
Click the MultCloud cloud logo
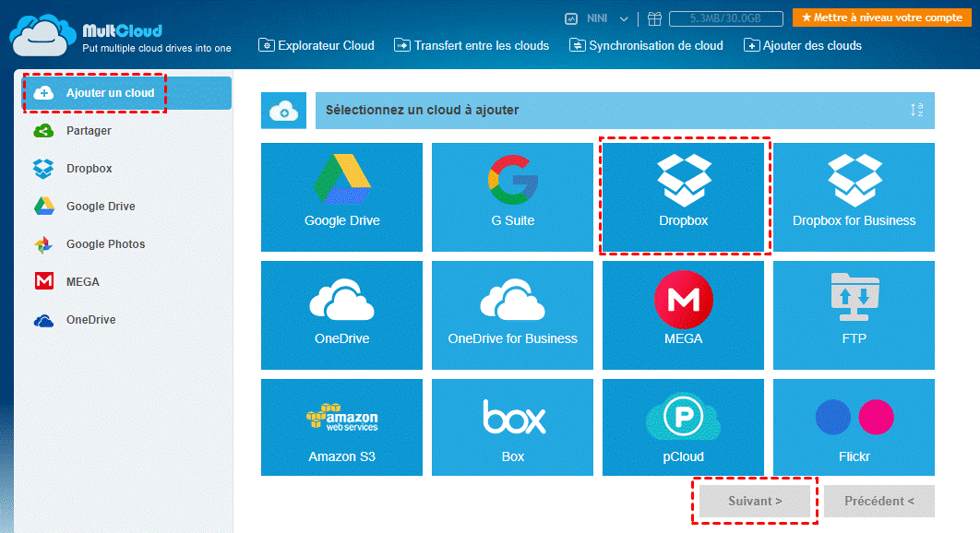(x=42, y=35)
